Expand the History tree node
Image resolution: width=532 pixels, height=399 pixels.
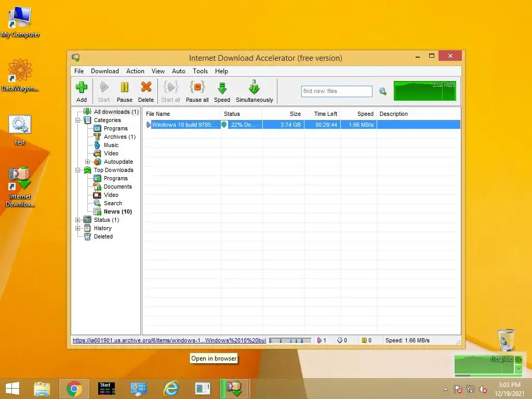(78, 229)
